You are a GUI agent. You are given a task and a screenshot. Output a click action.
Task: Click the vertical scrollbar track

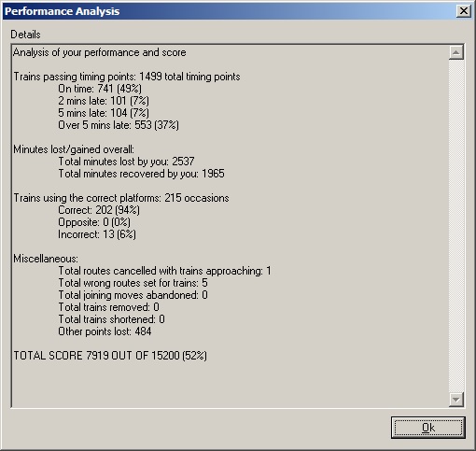[x=456, y=226]
